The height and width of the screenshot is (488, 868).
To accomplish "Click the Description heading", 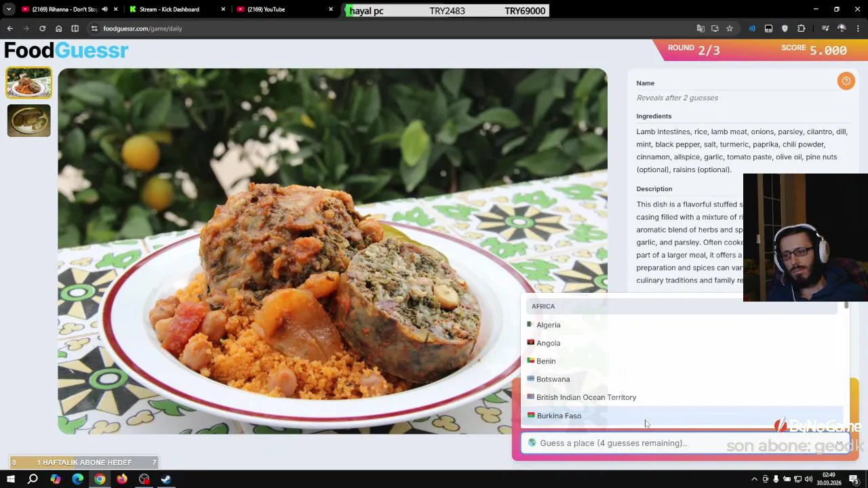I will click(x=654, y=188).
